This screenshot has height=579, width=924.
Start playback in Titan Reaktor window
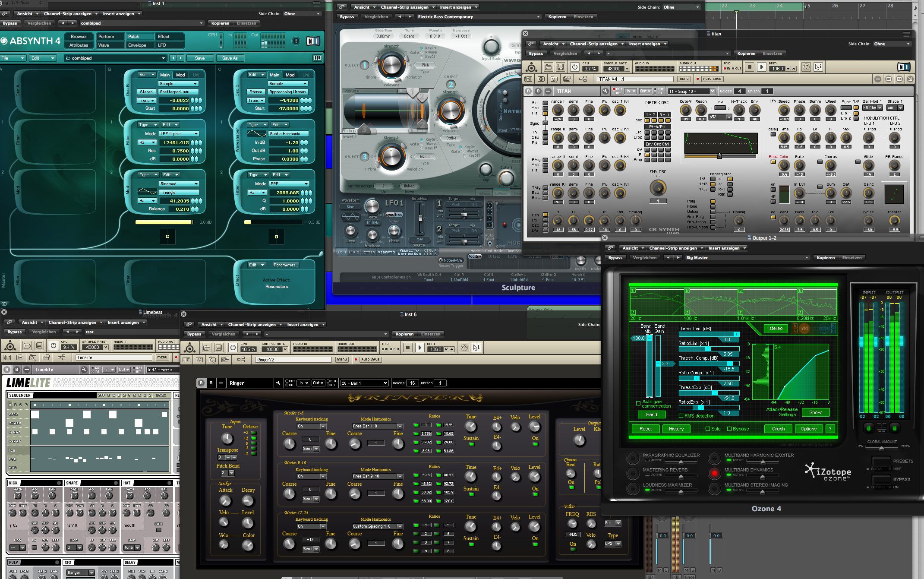pyautogui.click(x=762, y=67)
